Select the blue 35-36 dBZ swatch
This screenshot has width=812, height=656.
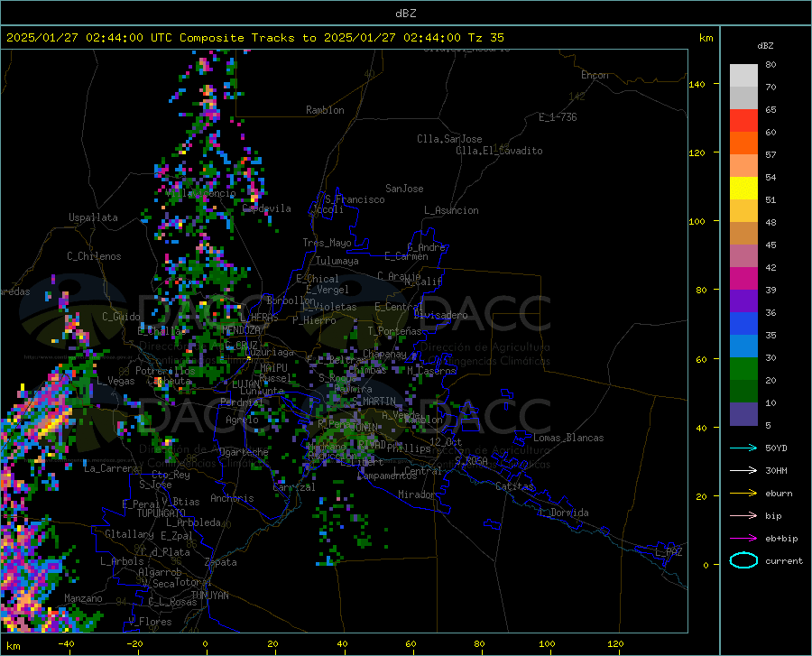743,324
